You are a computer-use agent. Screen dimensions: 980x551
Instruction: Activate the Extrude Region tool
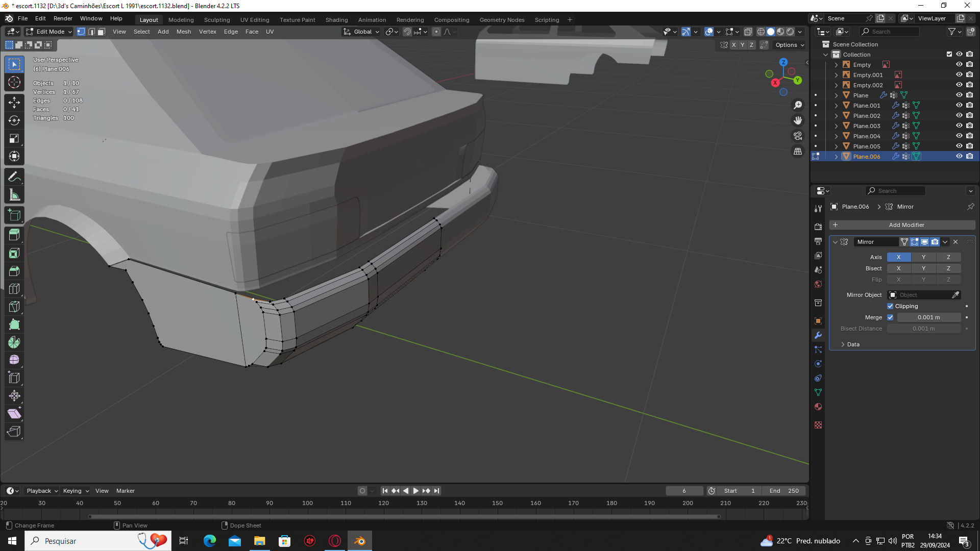pyautogui.click(x=14, y=235)
